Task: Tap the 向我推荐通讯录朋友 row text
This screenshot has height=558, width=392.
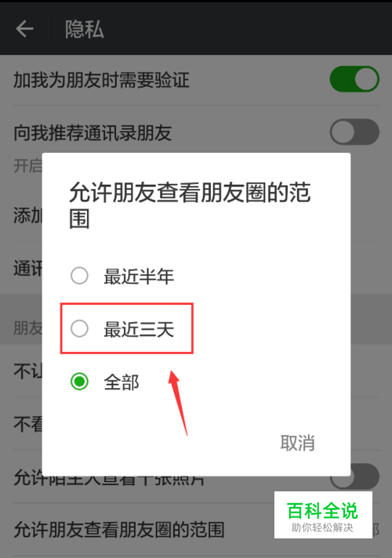Action: 93,132
